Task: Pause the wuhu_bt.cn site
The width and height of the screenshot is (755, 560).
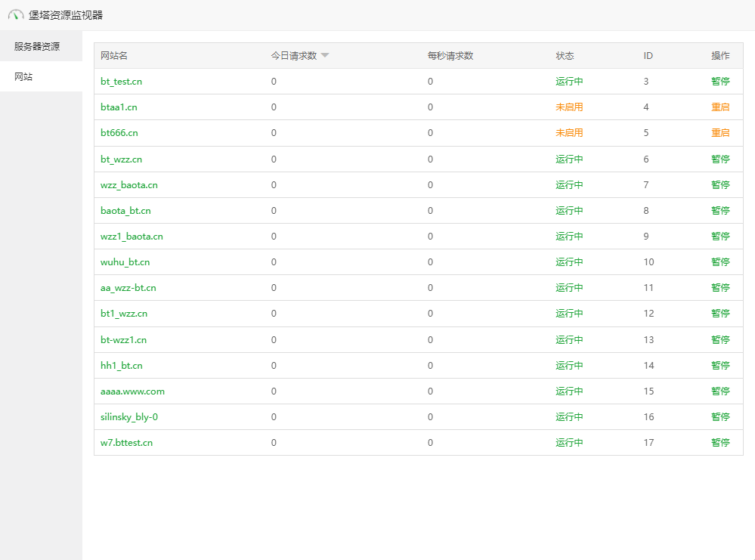Action: tap(720, 262)
